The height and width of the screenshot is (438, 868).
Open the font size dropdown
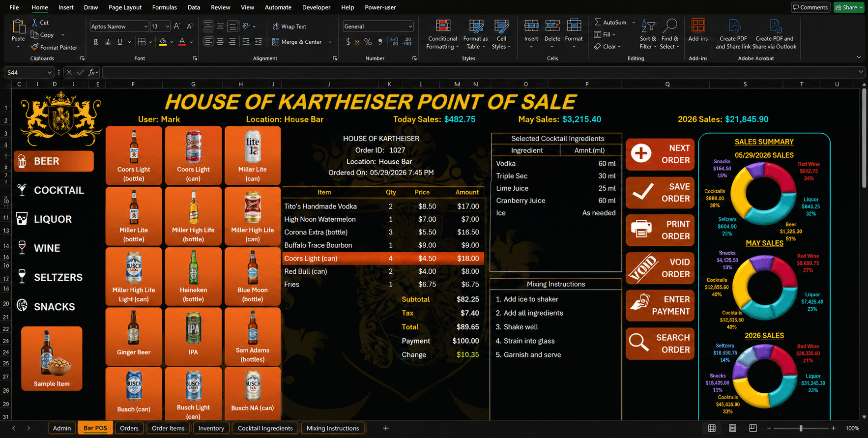tap(168, 27)
